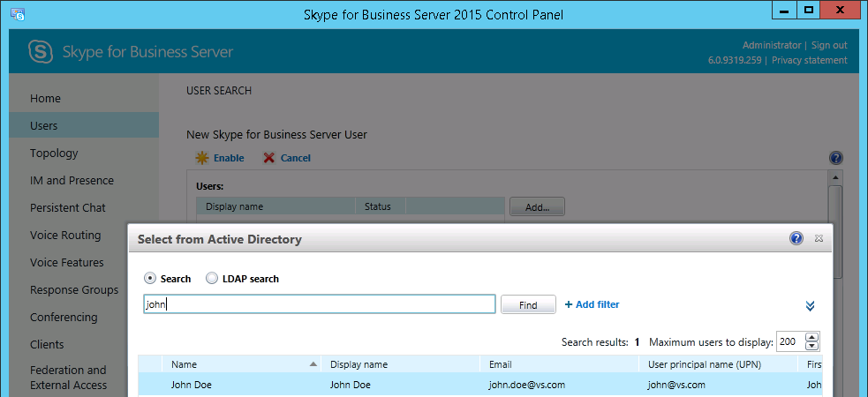Screen dimensions: 868x397
Task: Click the blue help icon in main panel
Action: point(836,158)
